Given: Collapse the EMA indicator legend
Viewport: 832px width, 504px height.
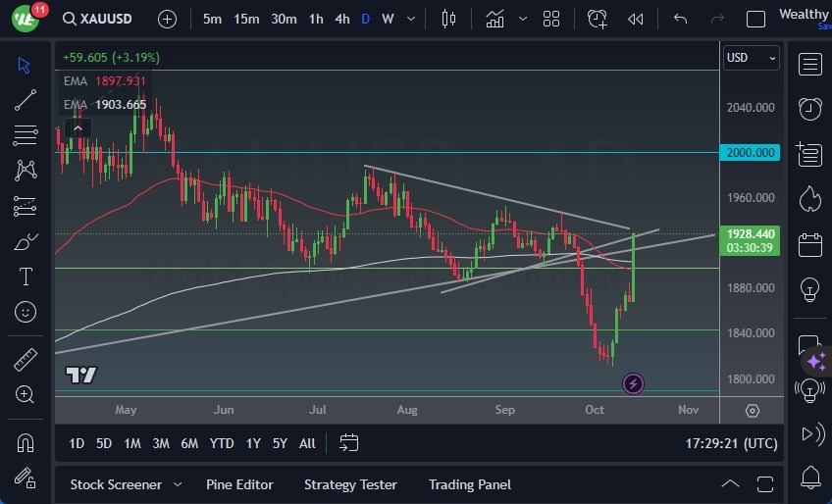Looking at the screenshot, I should (77, 126).
